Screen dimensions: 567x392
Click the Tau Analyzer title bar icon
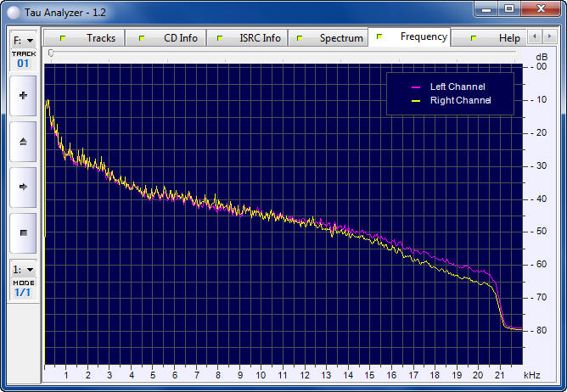(14, 9)
